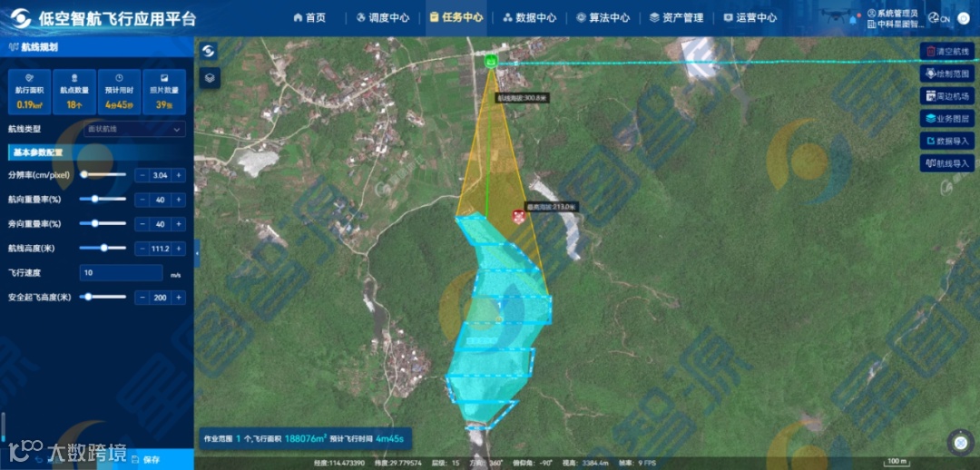Image resolution: width=980 pixels, height=470 pixels.
Task: Open the 数据中心 tab
Action: pos(529,17)
